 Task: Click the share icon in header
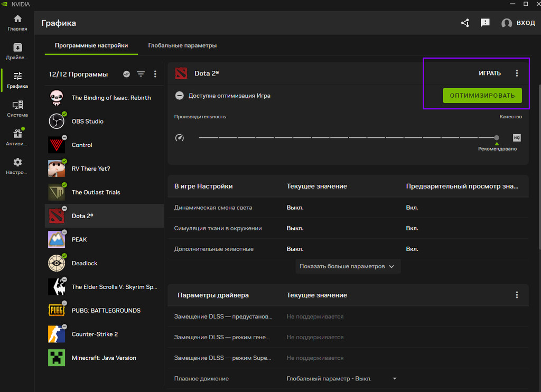465,23
